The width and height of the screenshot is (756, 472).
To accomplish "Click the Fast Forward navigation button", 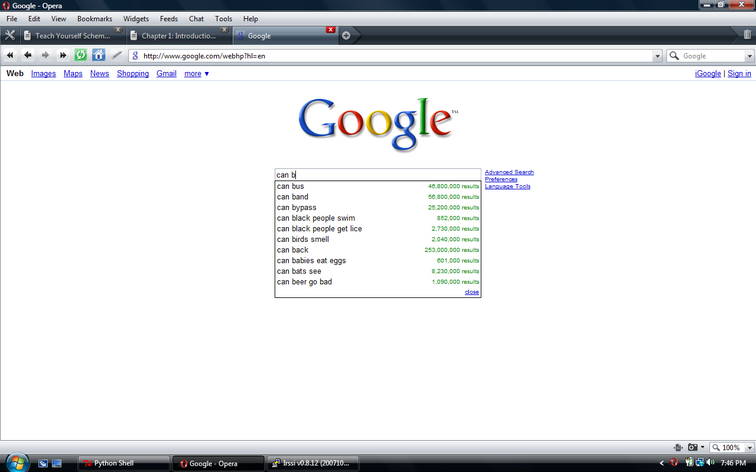I will click(63, 55).
